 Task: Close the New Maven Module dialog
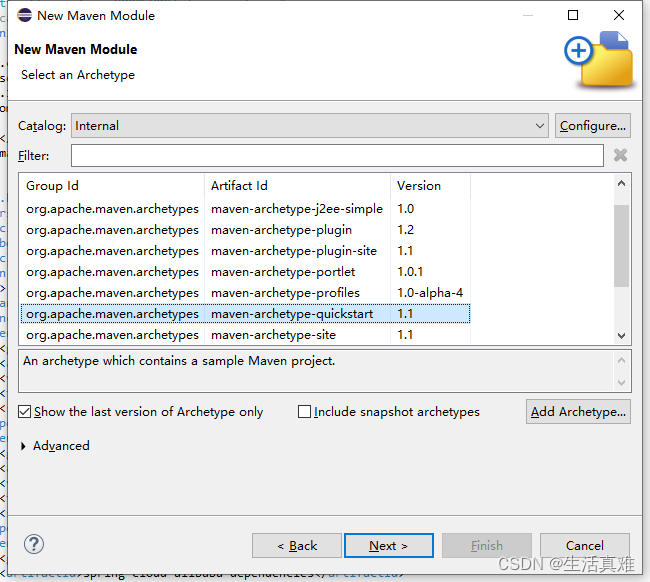(x=618, y=15)
